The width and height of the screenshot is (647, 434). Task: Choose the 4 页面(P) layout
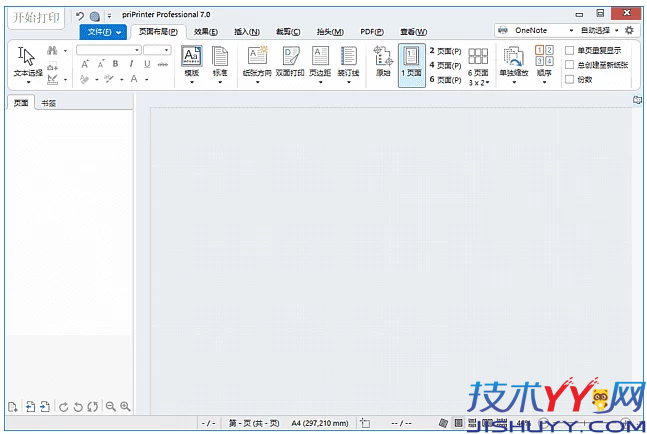445,65
